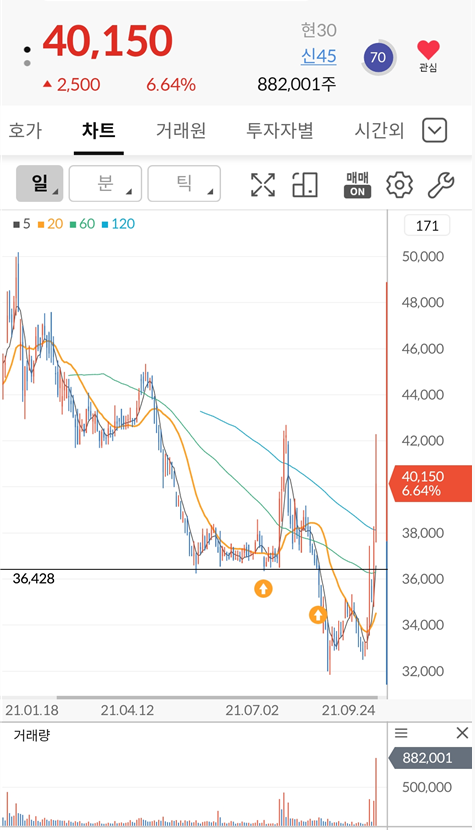Tap the red heart 관심 favorite icon
Screen dimensions: 475x830
428,56
